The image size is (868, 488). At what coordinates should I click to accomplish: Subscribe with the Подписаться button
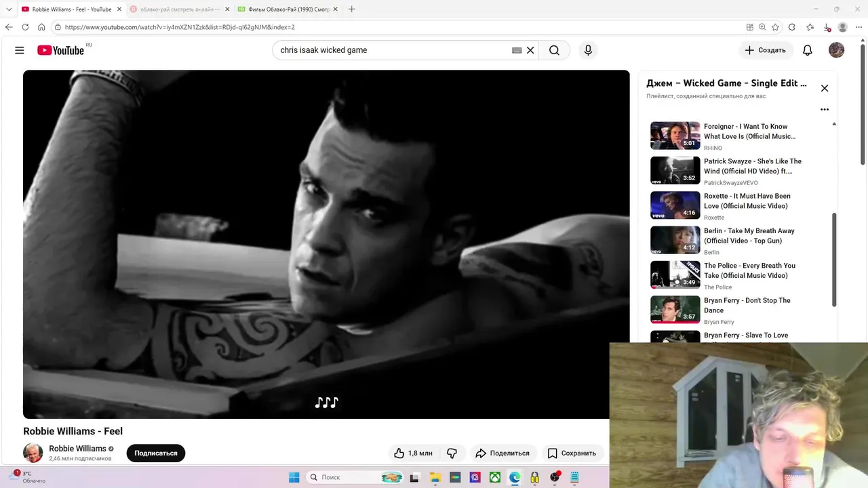click(156, 453)
